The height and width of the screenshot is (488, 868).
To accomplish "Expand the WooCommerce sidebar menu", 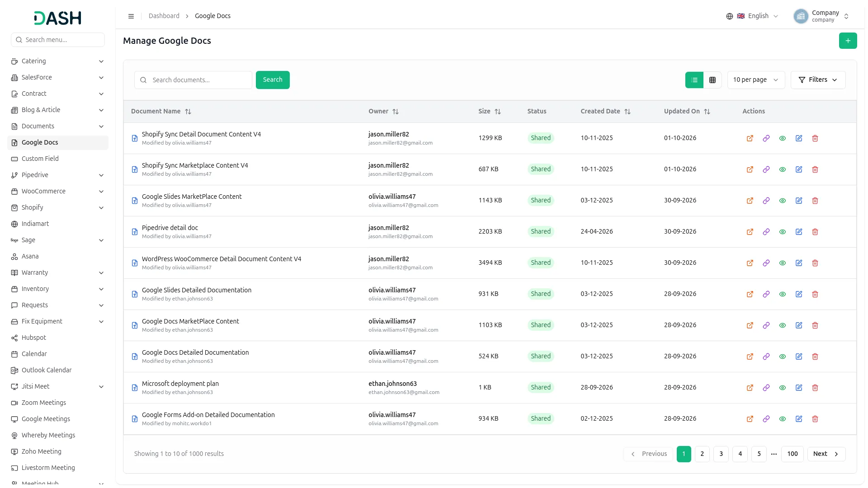I will pyautogui.click(x=58, y=191).
